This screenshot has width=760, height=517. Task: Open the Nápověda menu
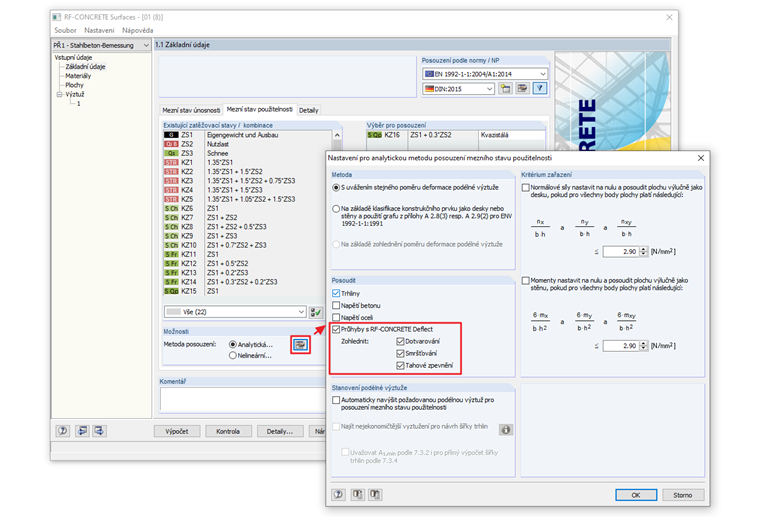(138, 31)
